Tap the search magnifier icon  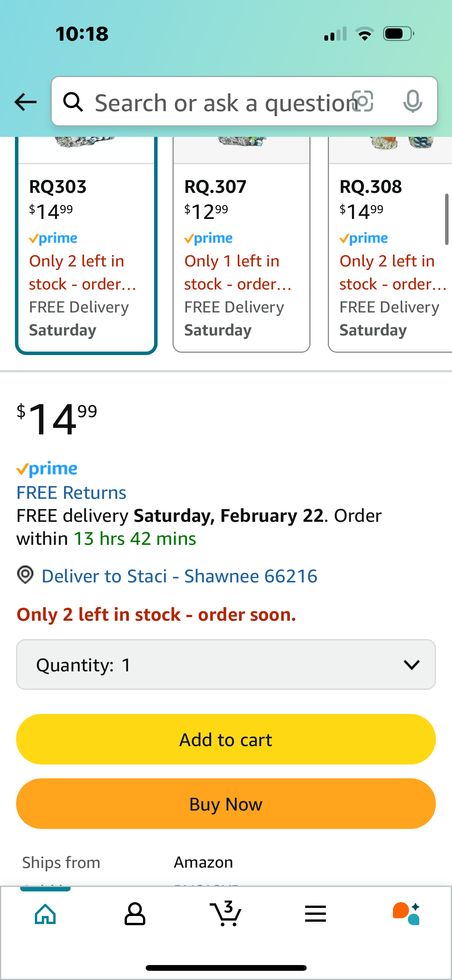click(73, 102)
